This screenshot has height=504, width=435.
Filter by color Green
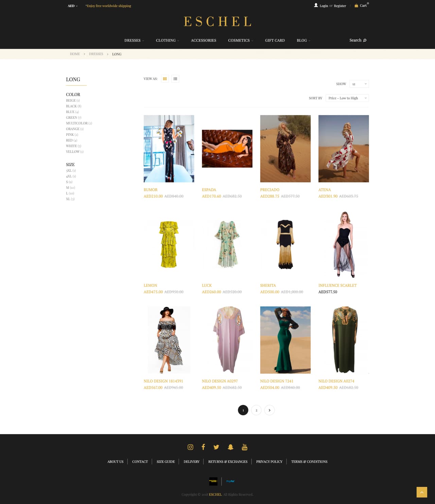click(73, 118)
